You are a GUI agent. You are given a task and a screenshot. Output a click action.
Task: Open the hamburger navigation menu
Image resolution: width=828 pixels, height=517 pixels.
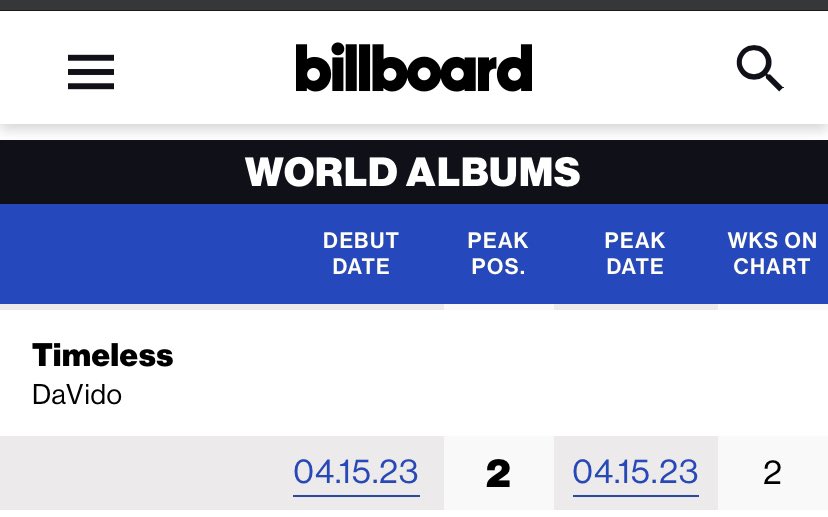pos(91,71)
